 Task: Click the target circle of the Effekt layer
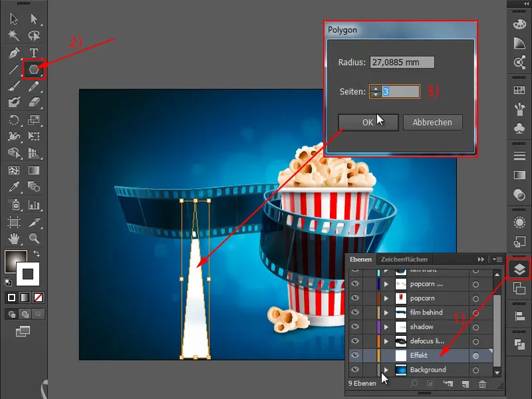pos(475,356)
